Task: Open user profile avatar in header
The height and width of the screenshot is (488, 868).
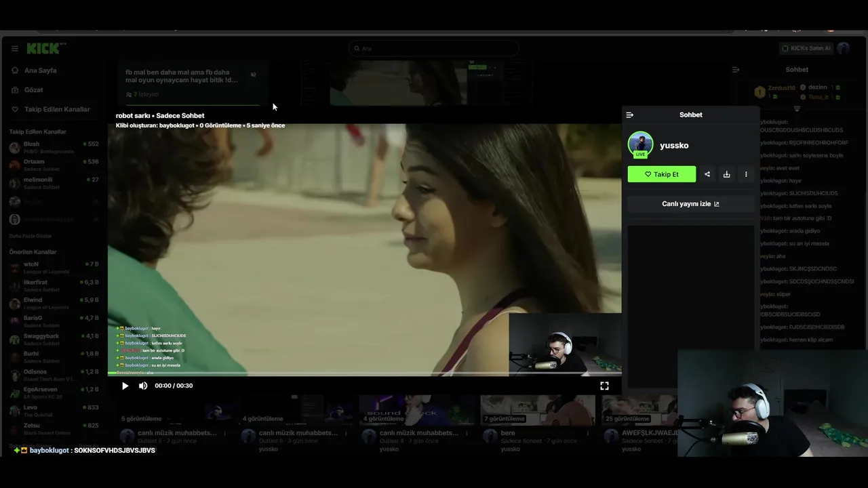Action: (x=844, y=48)
